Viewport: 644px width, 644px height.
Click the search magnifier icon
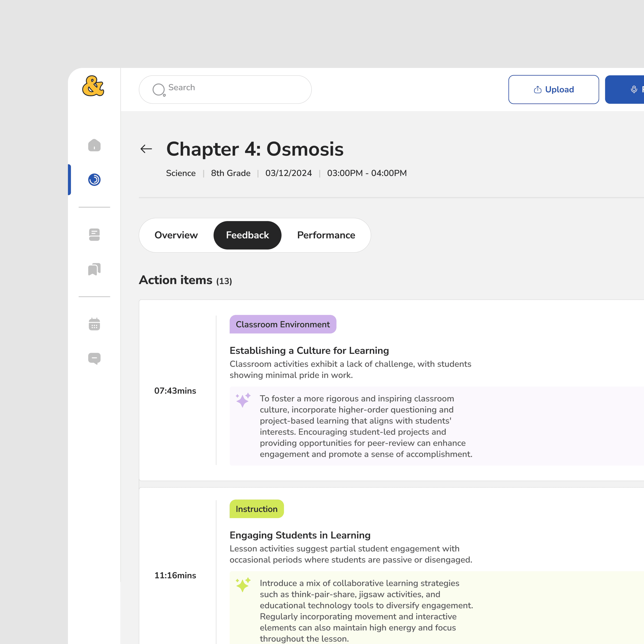159,89
